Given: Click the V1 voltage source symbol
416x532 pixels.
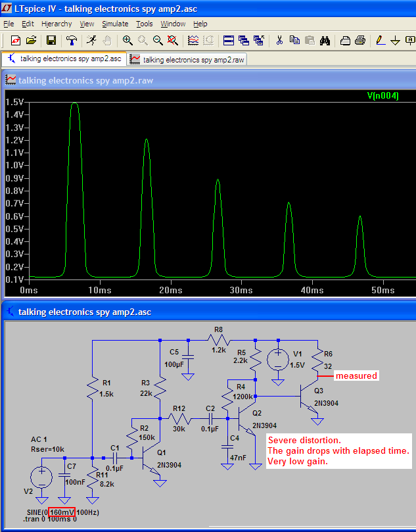Looking at the screenshot, I should (278, 360).
